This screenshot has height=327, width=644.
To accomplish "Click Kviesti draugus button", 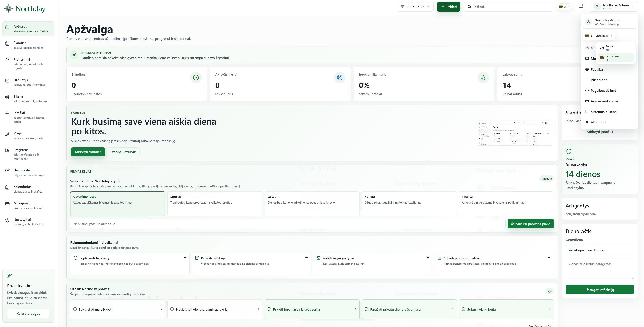I will [28, 313].
